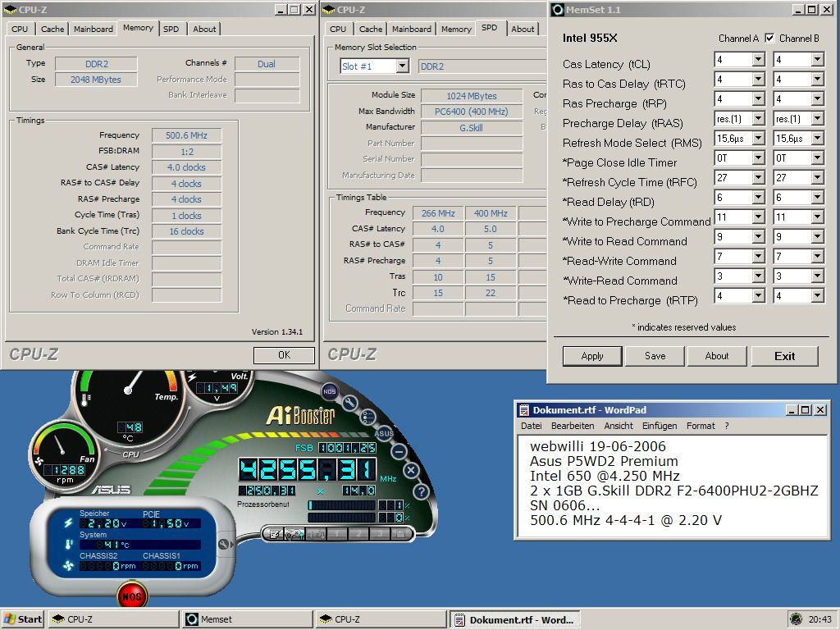Screen dimensions: 840x630
Task: Open the wrench settings icon in AI Booster
Action: pyautogui.click(x=349, y=402)
